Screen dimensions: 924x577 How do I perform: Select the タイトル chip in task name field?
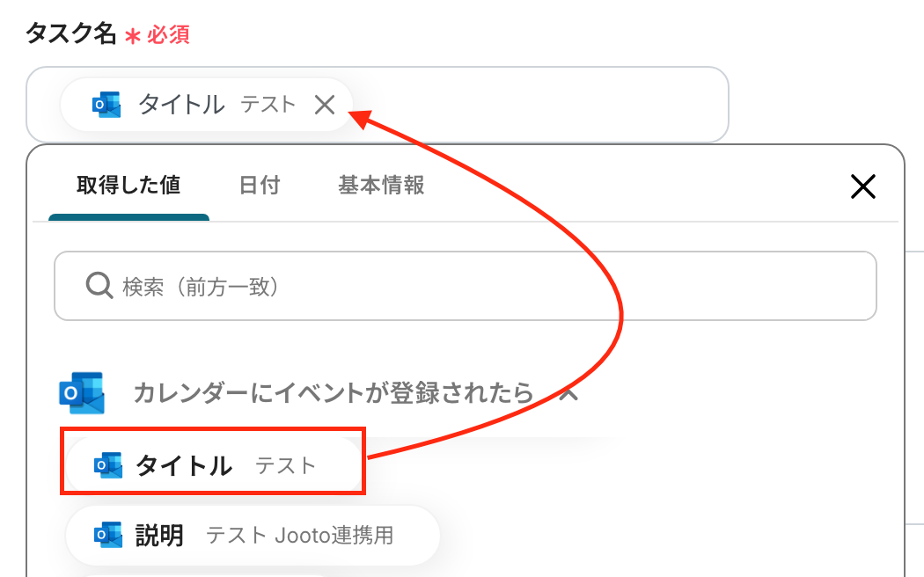tap(181, 106)
